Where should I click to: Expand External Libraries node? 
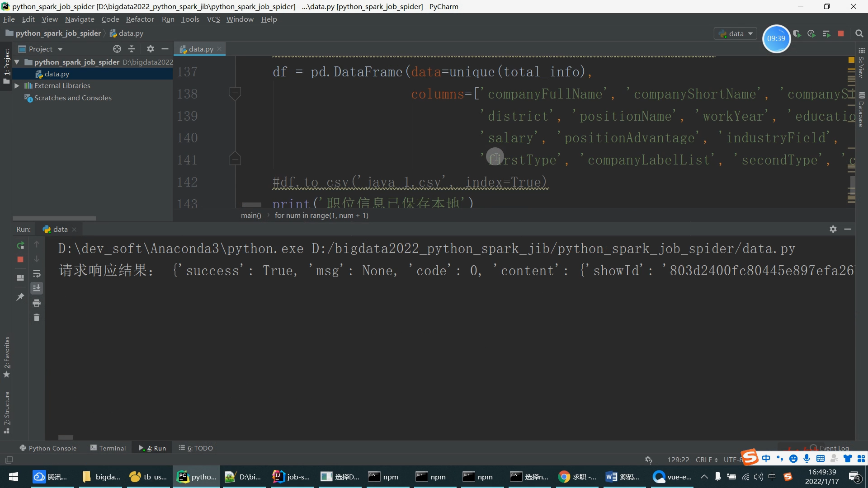[x=17, y=85]
